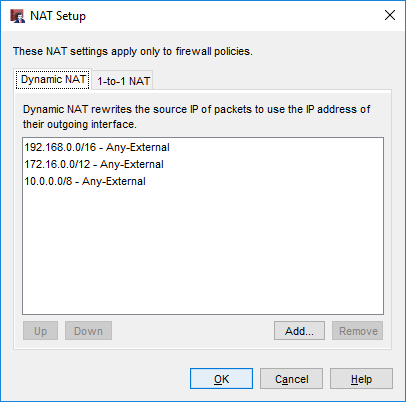Open Help for NAT Setup
The image size is (406, 402).
point(361,379)
